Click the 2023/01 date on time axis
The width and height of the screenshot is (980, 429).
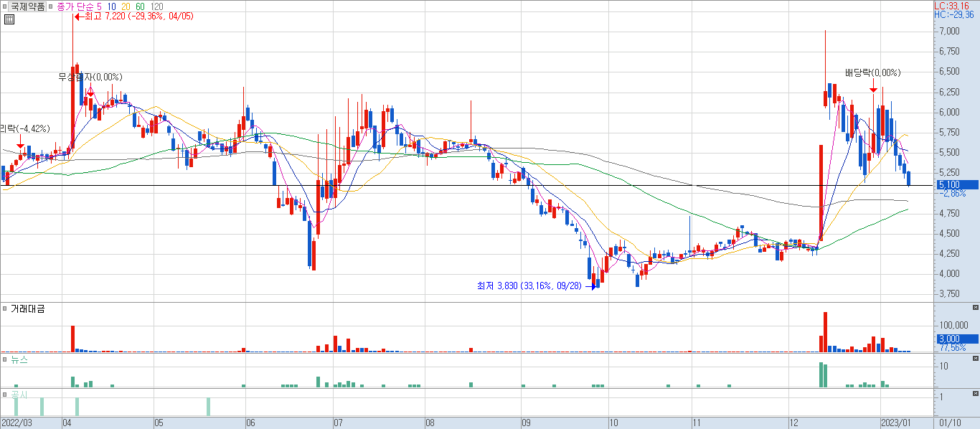tap(895, 423)
